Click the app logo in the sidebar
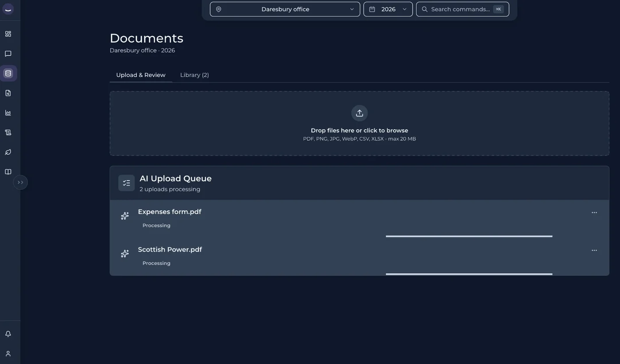This screenshot has height=364, width=620. click(x=8, y=9)
